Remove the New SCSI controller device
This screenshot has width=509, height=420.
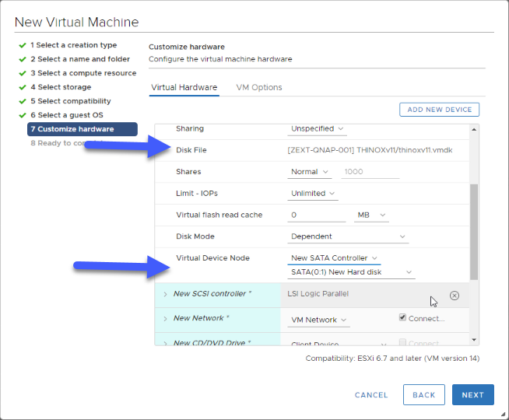[x=455, y=296]
